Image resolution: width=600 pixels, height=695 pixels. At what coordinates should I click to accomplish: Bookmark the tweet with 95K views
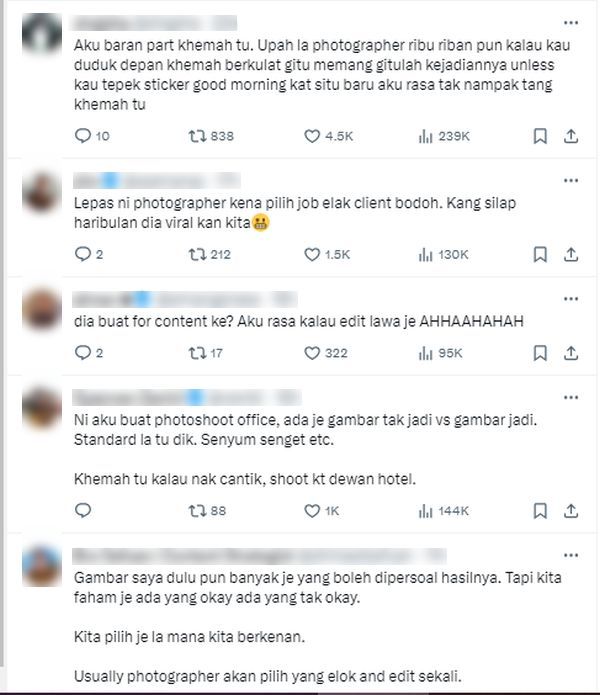pyautogui.click(x=540, y=353)
